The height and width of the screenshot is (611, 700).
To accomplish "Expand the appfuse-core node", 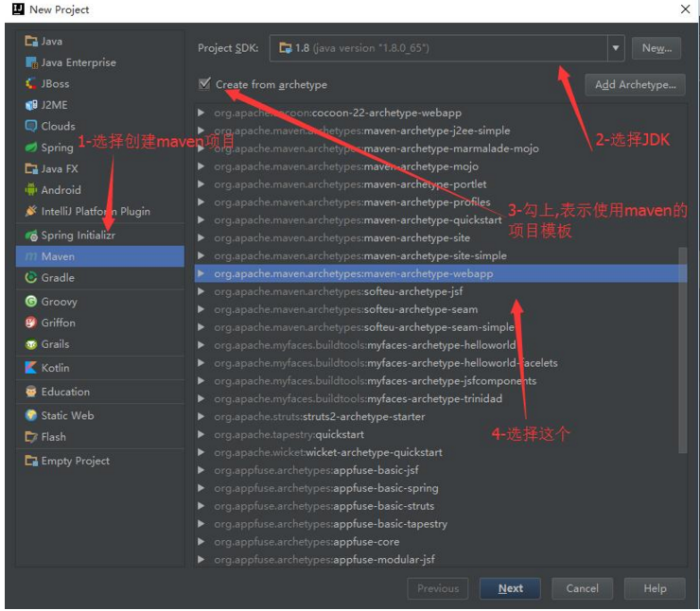I will 201,541.
